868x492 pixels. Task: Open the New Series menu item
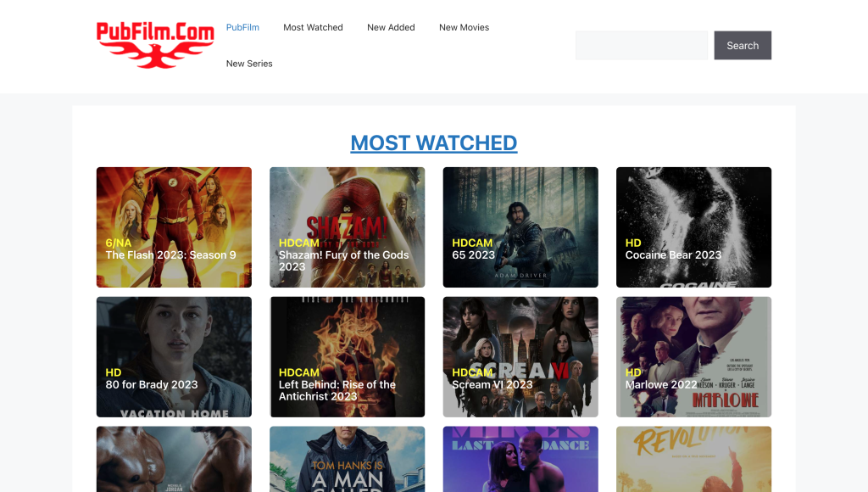tap(249, 64)
